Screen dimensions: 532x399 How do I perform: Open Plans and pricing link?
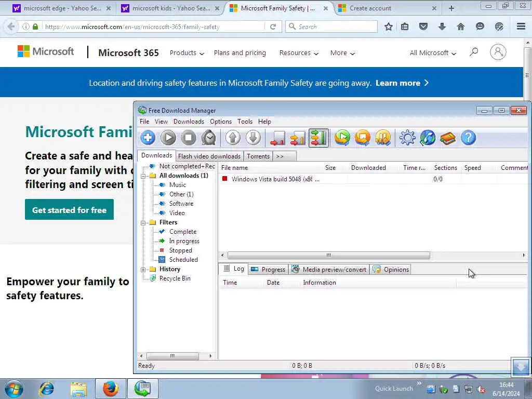point(240,53)
